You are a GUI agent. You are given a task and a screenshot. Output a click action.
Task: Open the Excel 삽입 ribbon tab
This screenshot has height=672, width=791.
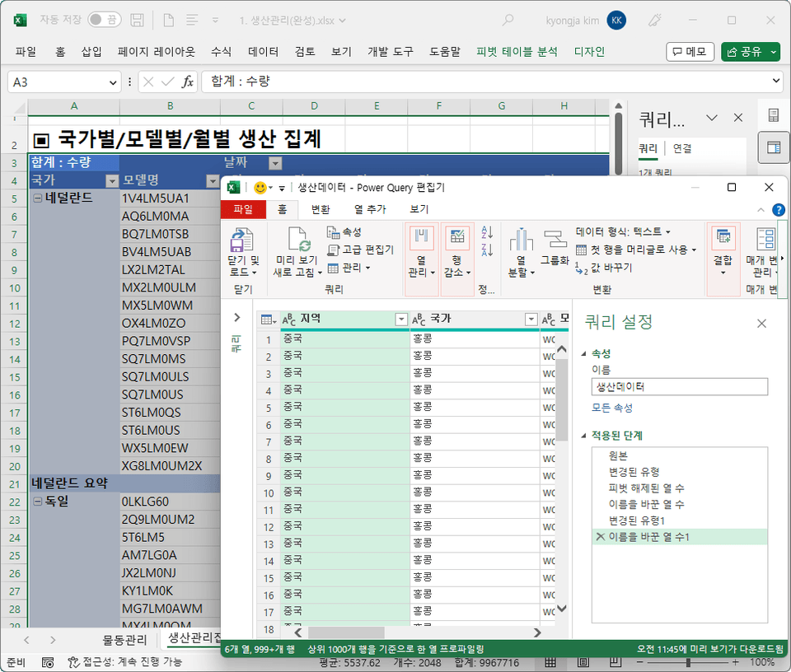point(91,51)
